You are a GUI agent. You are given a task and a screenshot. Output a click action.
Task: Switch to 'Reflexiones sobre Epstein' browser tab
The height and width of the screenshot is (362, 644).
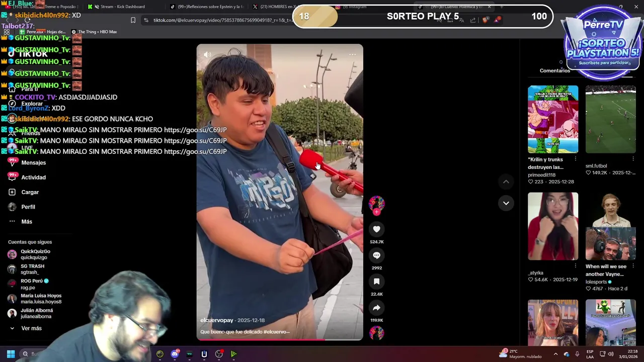pos(206,7)
